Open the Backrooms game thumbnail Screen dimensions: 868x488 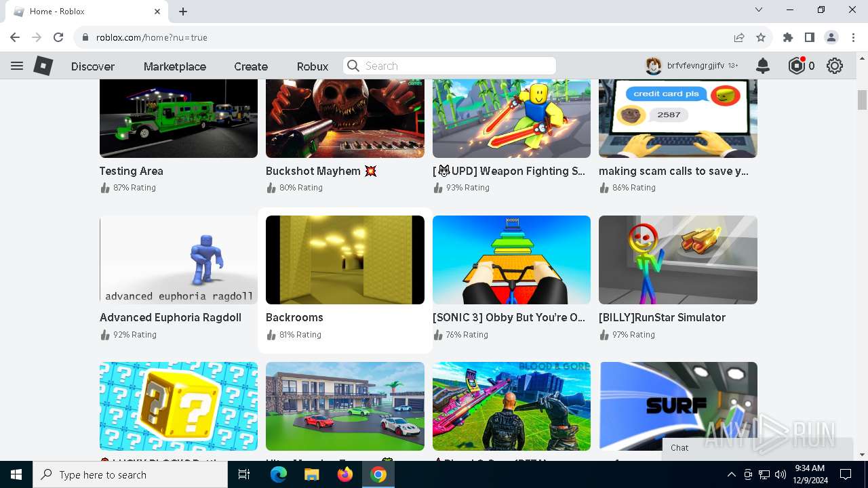[345, 260]
